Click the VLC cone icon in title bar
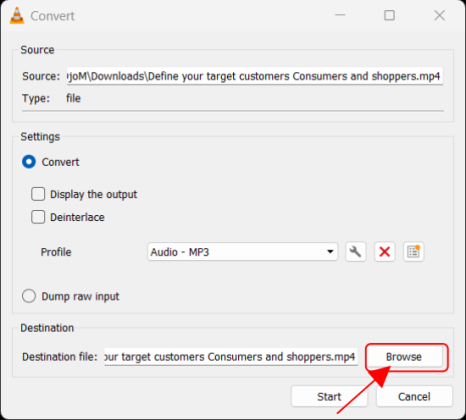This screenshot has height=420, width=466. point(17,15)
